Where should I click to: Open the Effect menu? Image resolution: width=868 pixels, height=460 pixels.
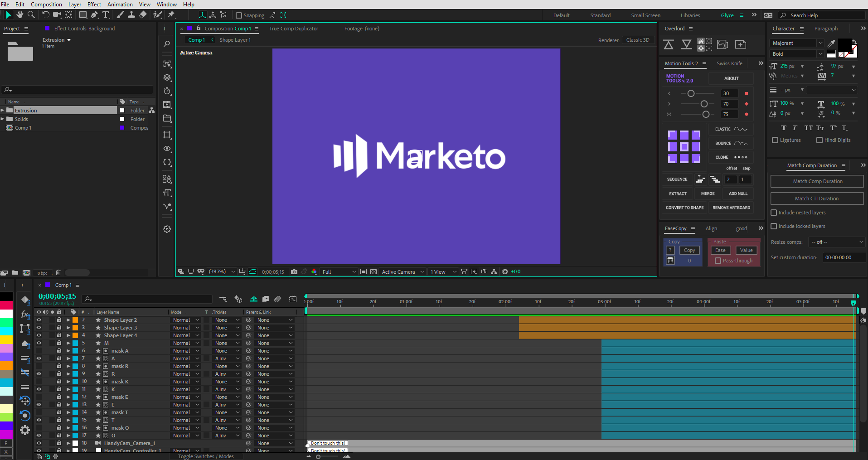pyautogui.click(x=94, y=5)
